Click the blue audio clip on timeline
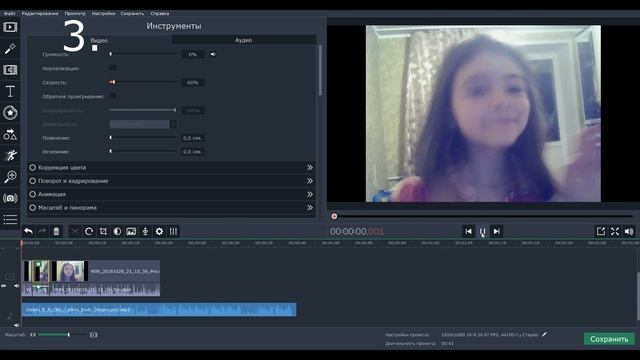This screenshot has width=640, height=360. [159, 309]
